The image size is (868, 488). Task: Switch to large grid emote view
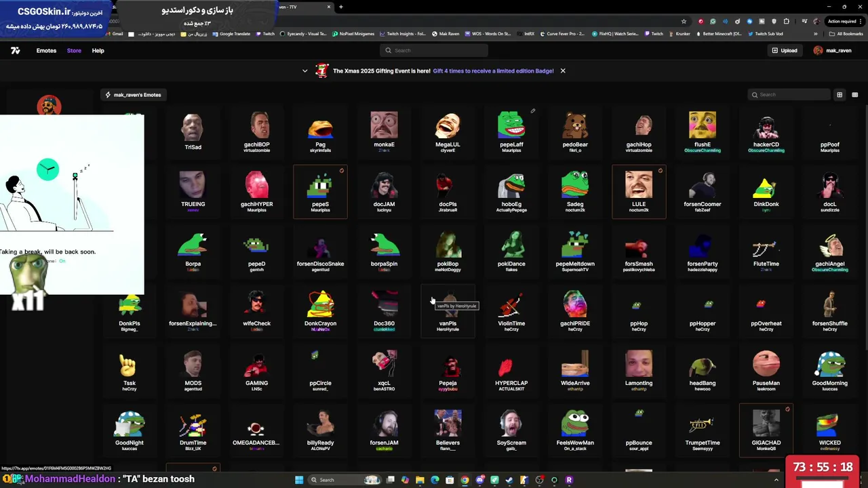(840, 95)
